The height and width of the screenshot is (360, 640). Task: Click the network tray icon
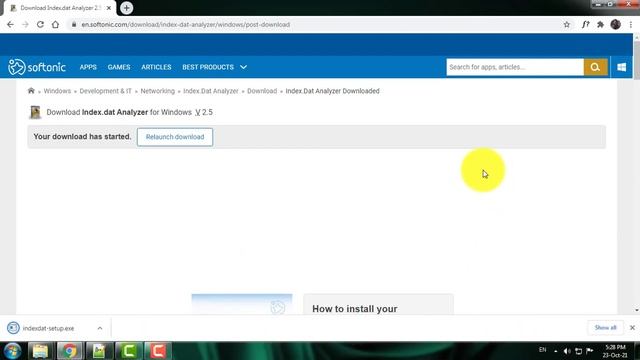tap(578, 351)
